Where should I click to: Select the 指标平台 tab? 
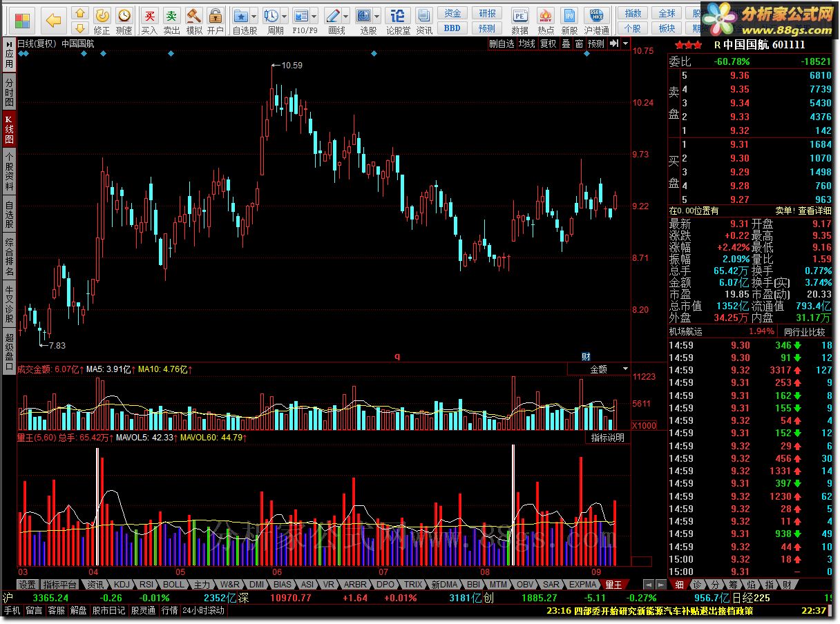(x=60, y=585)
